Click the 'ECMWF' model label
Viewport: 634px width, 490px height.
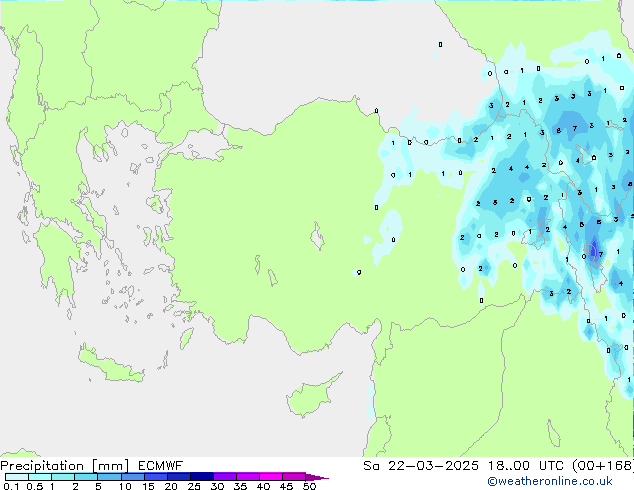click(161, 466)
